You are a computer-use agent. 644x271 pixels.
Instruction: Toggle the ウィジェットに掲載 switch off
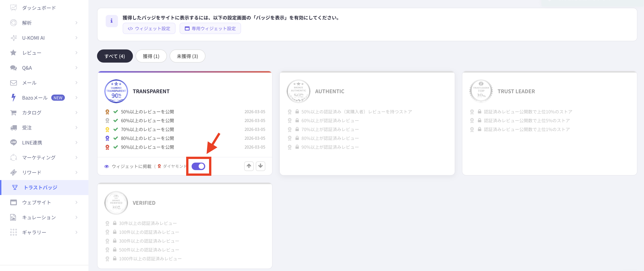pyautogui.click(x=198, y=166)
